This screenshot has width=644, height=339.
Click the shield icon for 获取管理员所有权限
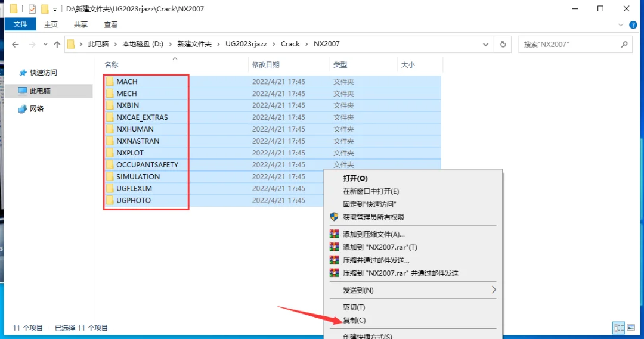[x=335, y=217]
